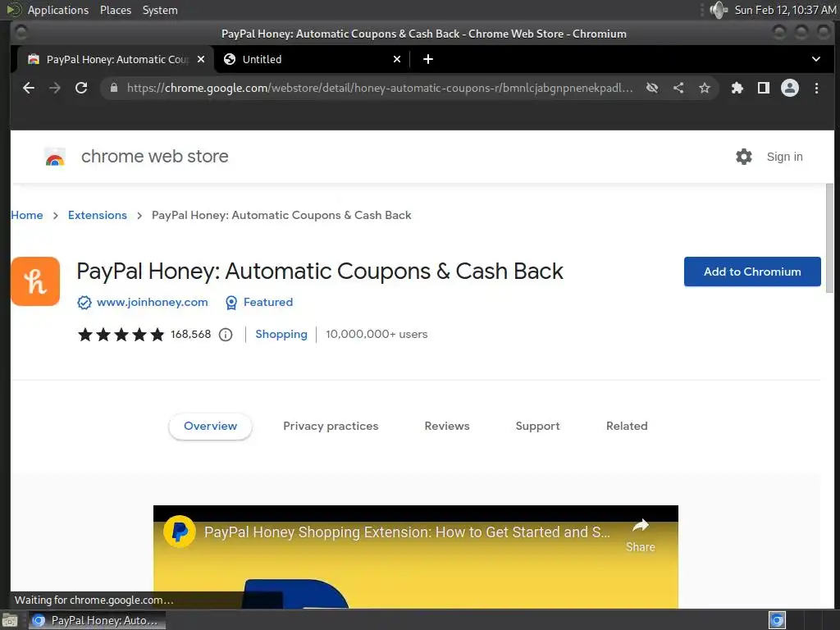Click Add to Chromium button
840x630 pixels.
[x=752, y=272]
